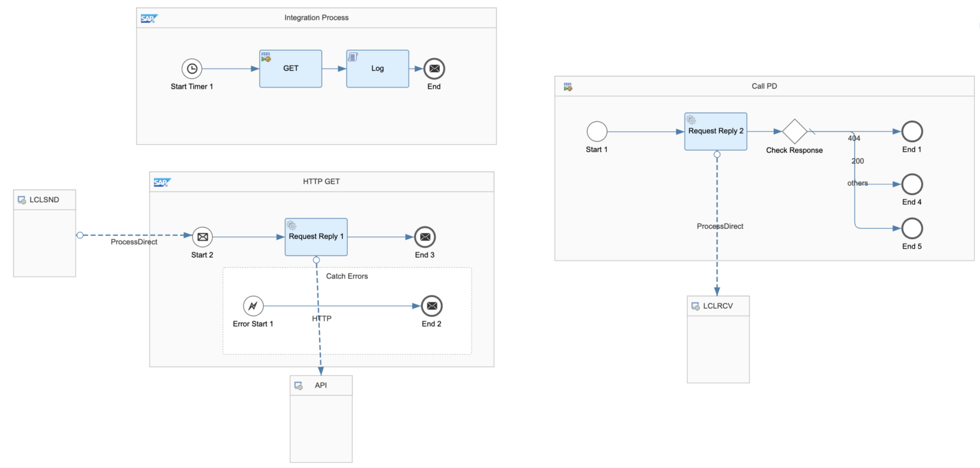Select the Request Reply 1 step
This screenshot has width=980, height=468.
coord(316,237)
